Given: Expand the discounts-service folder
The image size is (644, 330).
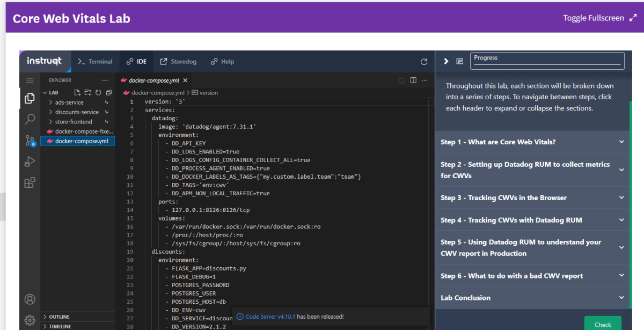Looking at the screenshot, I should click(77, 112).
